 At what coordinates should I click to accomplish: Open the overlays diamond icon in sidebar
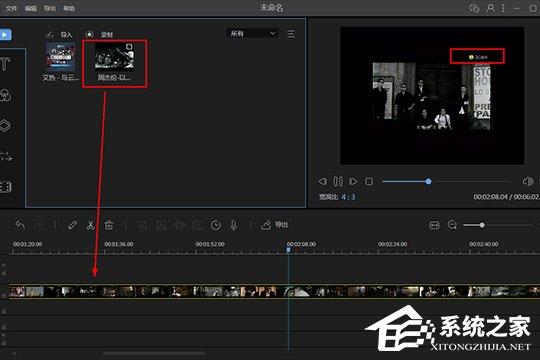tap(5, 125)
